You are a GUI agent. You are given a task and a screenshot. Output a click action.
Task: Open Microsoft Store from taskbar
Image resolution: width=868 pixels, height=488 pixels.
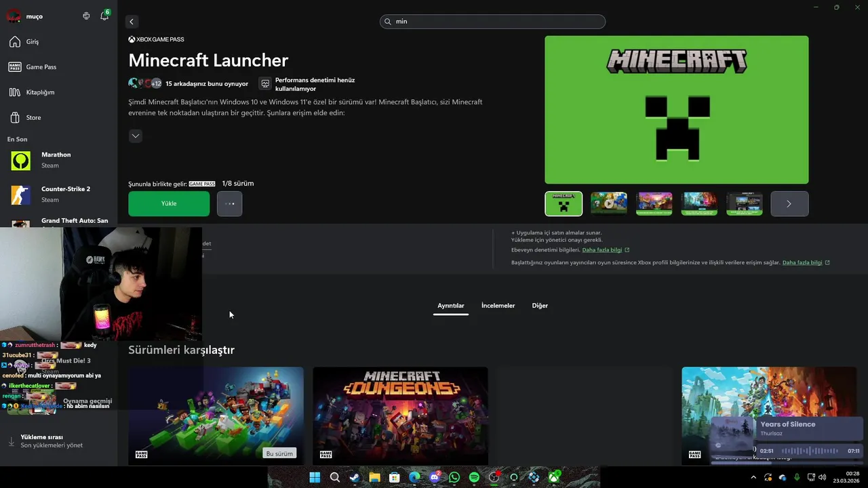coord(395,477)
